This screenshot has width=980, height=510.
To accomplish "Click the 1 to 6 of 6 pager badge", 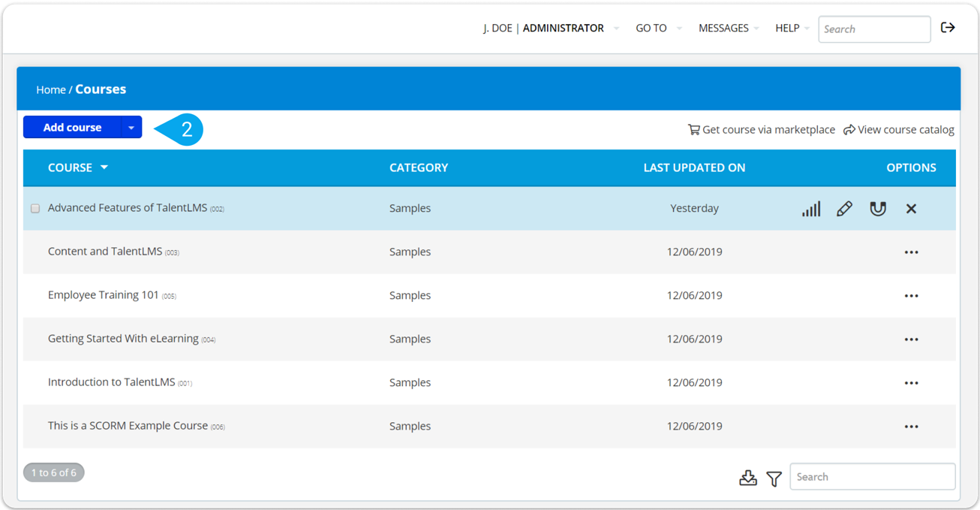I will [54, 473].
